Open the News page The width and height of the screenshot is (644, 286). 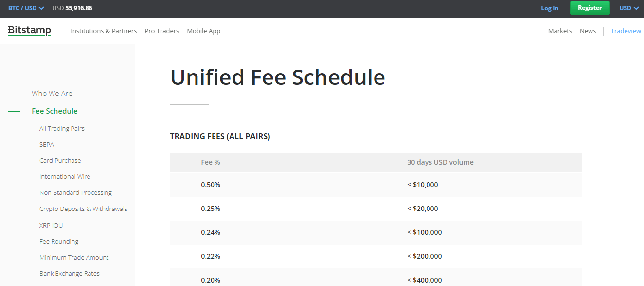pyautogui.click(x=588, y=31)
